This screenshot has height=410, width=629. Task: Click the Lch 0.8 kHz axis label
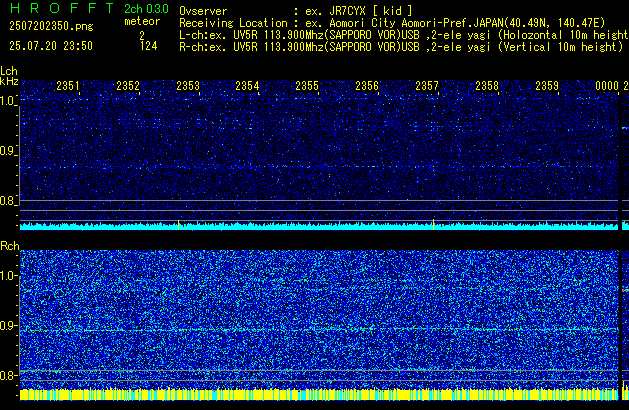8,201
